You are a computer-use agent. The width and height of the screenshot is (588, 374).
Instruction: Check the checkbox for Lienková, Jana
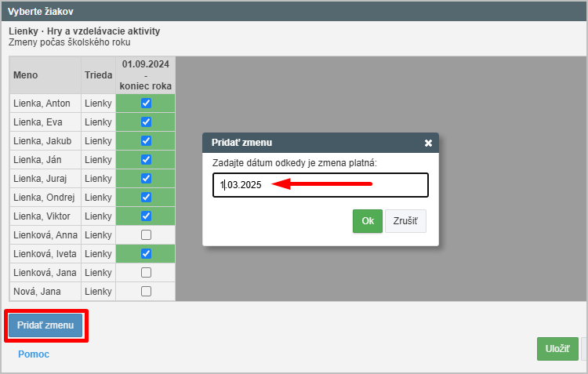146,273
